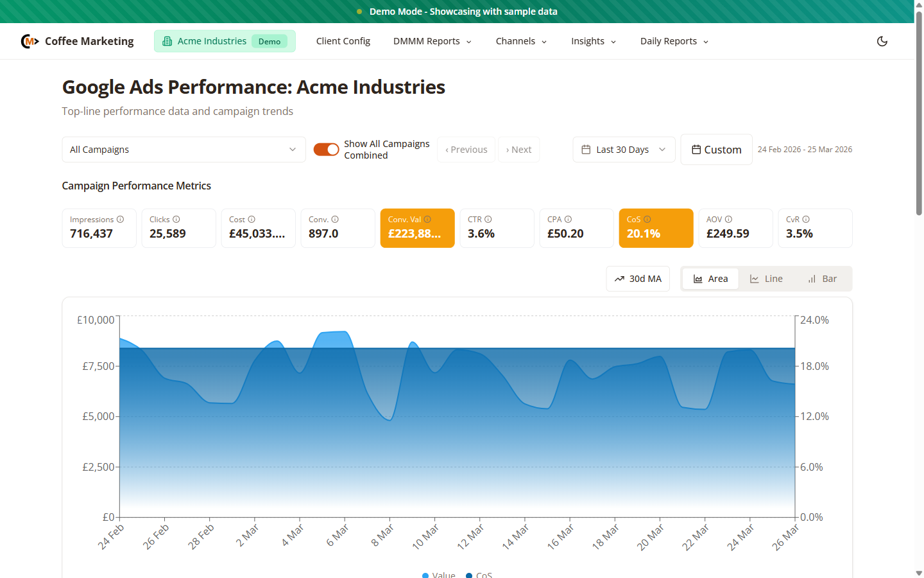Switch to the Client Config tab
Image resolution: width=924 pixels, height=578 pixels.
coord(343,40)
